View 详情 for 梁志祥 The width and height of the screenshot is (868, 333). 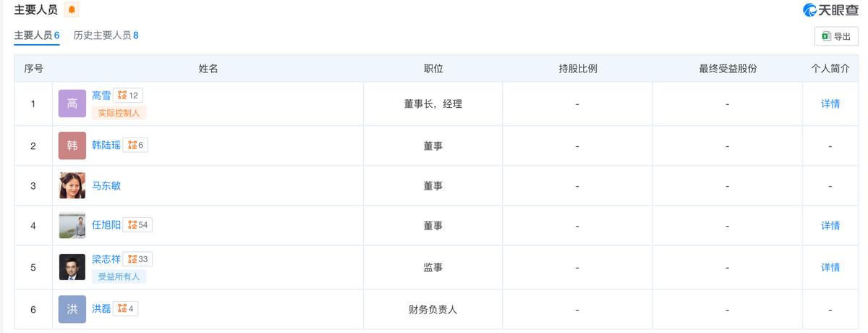click(x=830, y=268)
